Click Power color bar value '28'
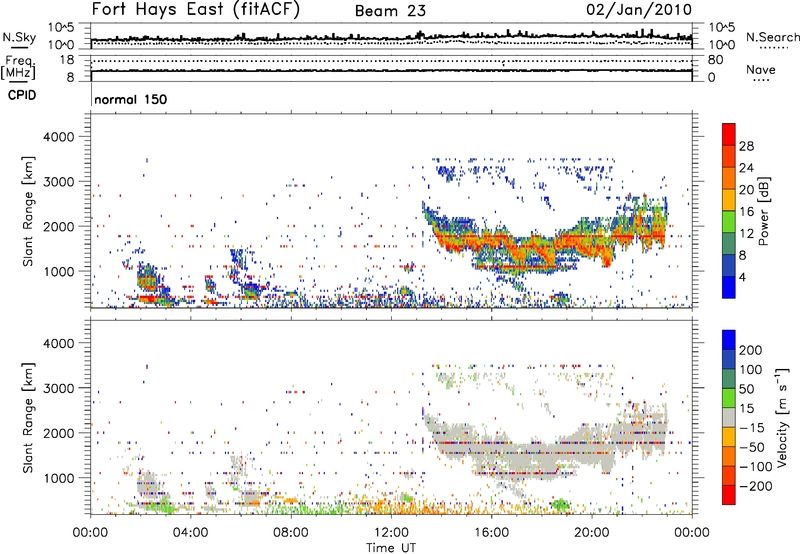Screen dimensions: 800x554 [x=746, y=146]
